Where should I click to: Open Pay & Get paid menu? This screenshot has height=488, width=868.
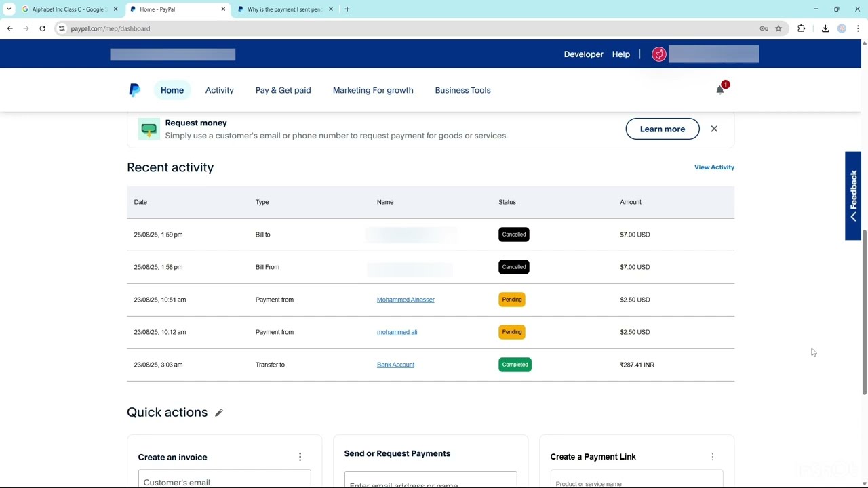[x=283, y=90]
